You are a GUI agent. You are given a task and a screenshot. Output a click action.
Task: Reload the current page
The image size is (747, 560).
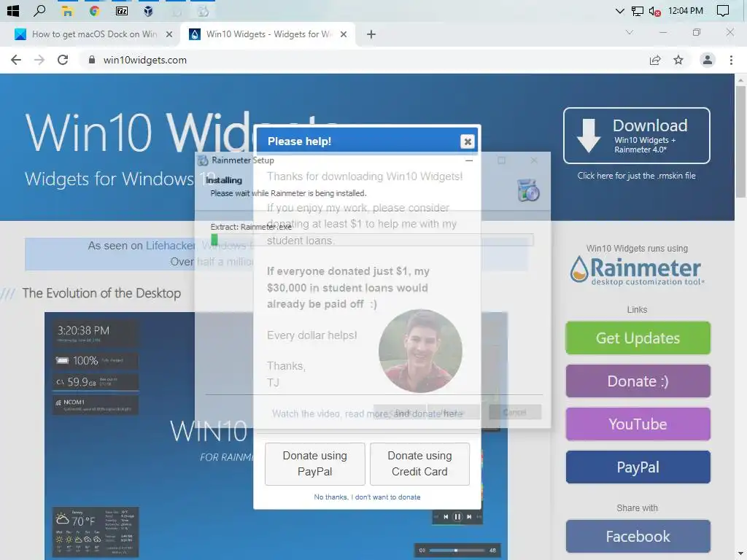point(63,60)
